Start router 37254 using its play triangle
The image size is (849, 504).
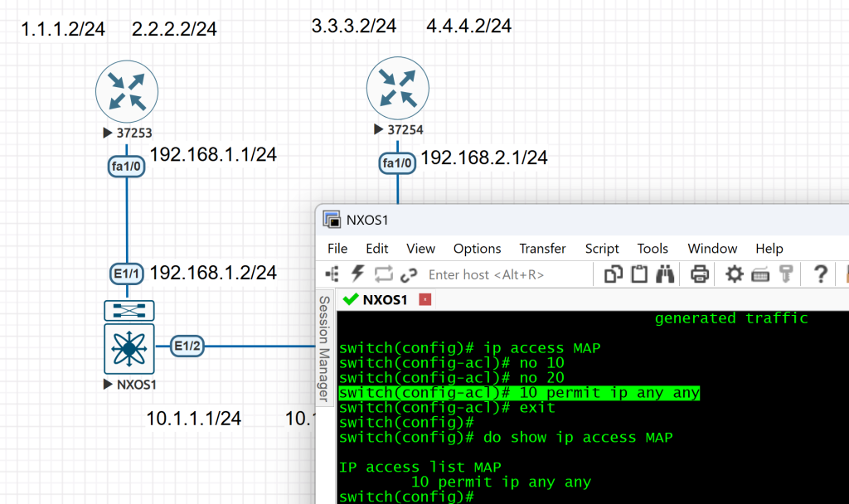point(379,130)
